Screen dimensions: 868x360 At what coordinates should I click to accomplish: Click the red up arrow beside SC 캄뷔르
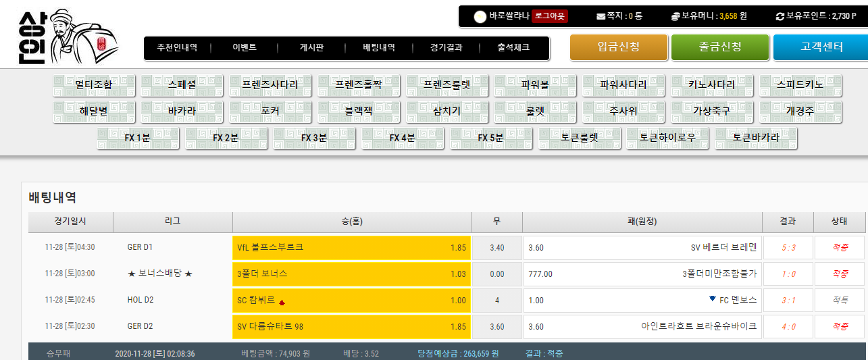(282, 301)
